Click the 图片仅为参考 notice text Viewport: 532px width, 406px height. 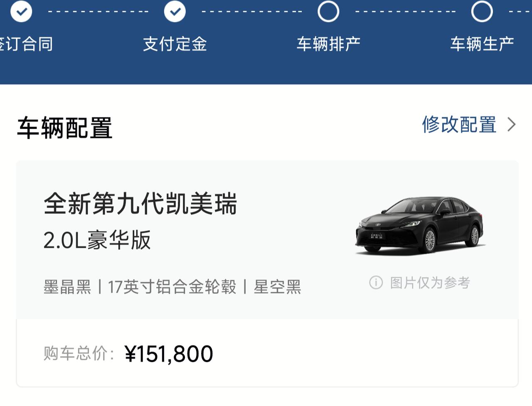pyautogui.click(x=430, y=283)
